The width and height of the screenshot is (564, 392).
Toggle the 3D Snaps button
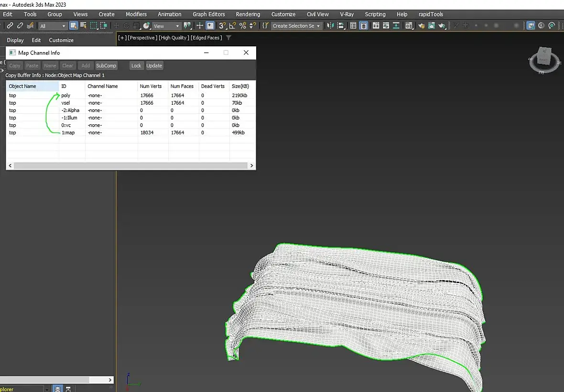(222, 26)
